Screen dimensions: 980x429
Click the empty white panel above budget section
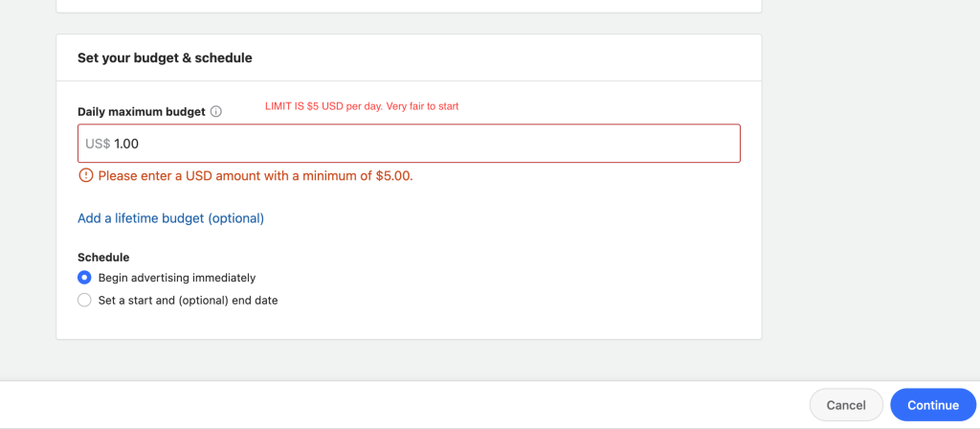pyautogui.click(x=409, y=5)
